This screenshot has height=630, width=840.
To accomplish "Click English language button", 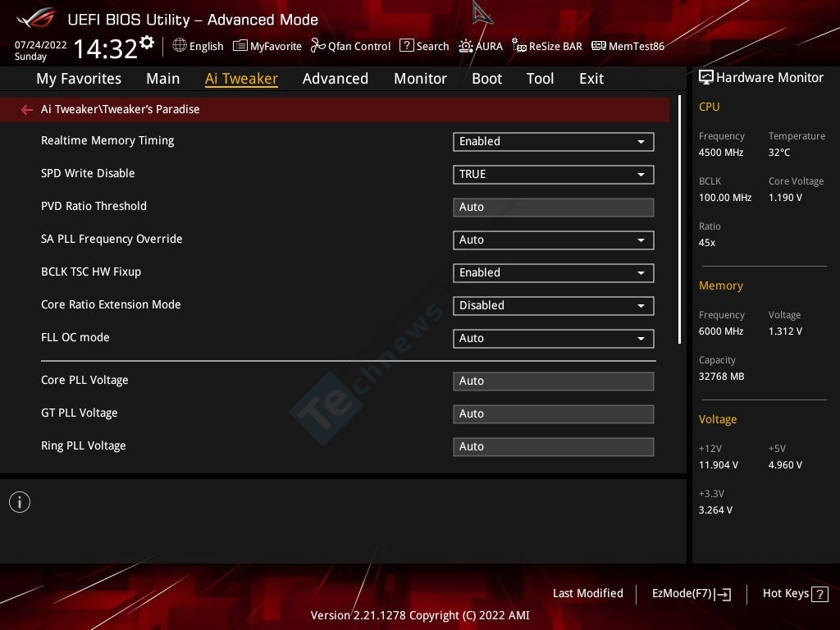I will (206, 46).
